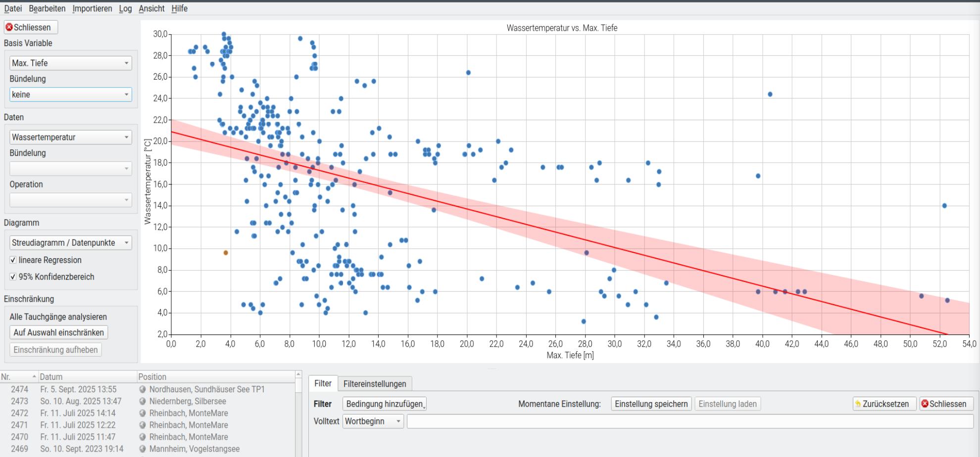Open the Importieren menu

coord(92,8)
